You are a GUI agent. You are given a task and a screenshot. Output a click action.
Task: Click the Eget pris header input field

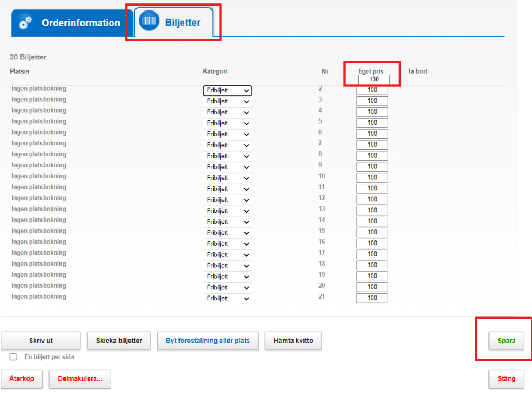tap(374, 79)
